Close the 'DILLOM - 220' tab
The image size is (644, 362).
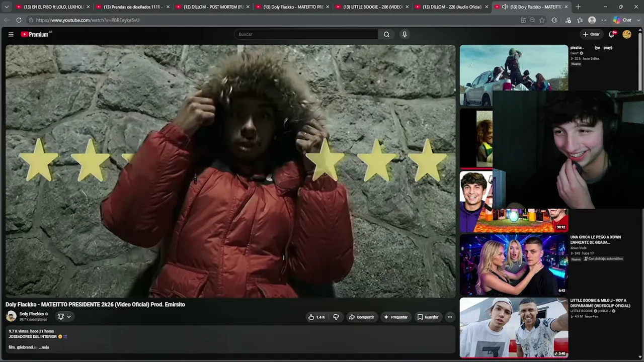[487, 7]
